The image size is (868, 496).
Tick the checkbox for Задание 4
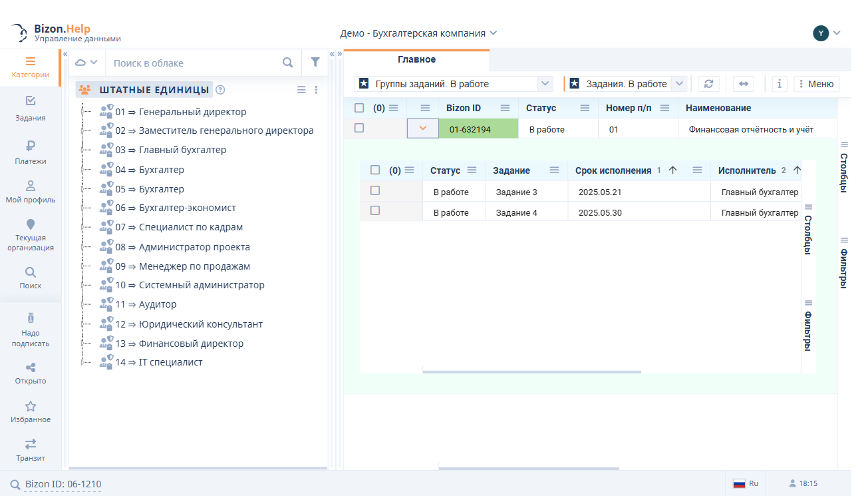[375, 211]
